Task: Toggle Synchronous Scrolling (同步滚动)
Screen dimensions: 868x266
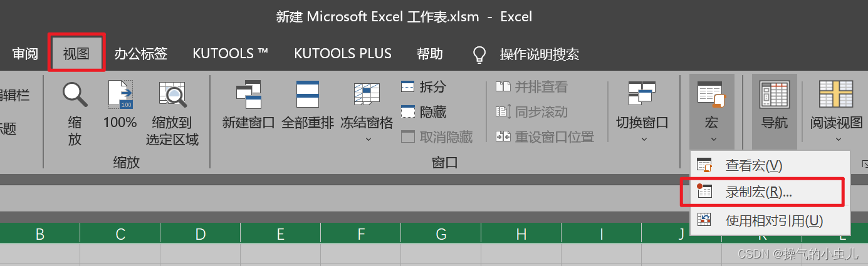Action: pyautogui.click(x=531, y=112)
